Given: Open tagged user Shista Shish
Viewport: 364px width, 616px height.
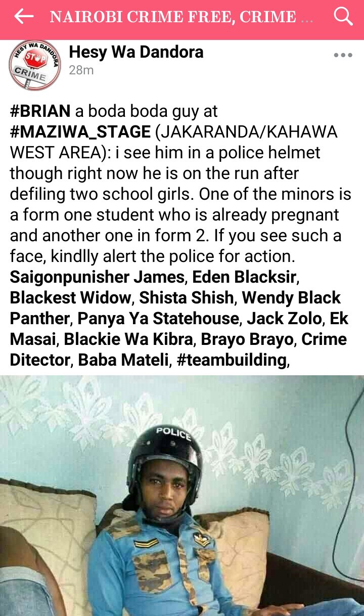Looking at the screenshot, I should coord(187,298).
